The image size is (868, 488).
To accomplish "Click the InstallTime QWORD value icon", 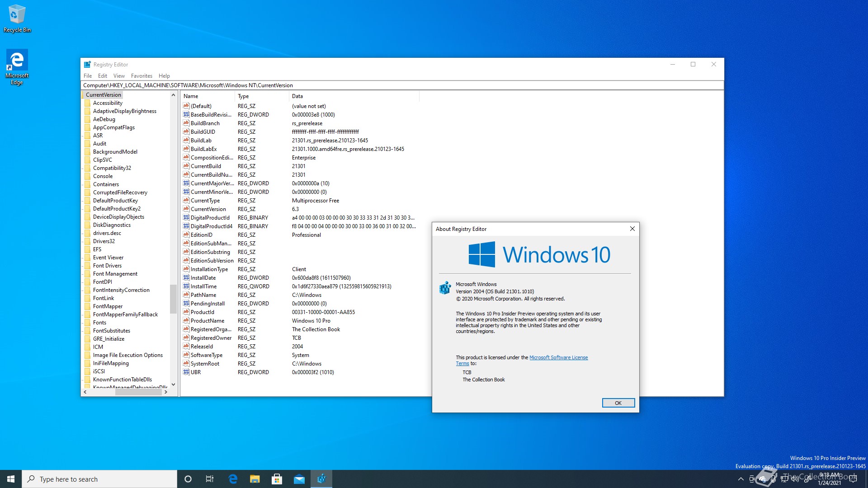I will point(186,286).
